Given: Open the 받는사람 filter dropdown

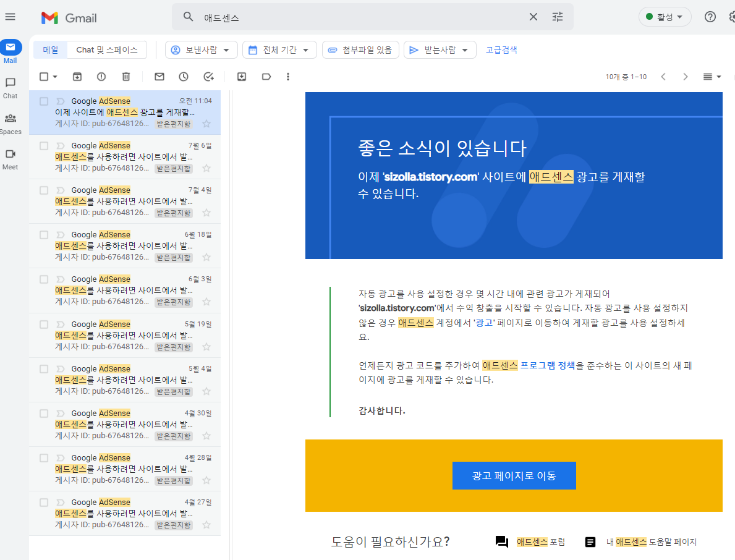Looking at the screenshot, I should point(440,49).
